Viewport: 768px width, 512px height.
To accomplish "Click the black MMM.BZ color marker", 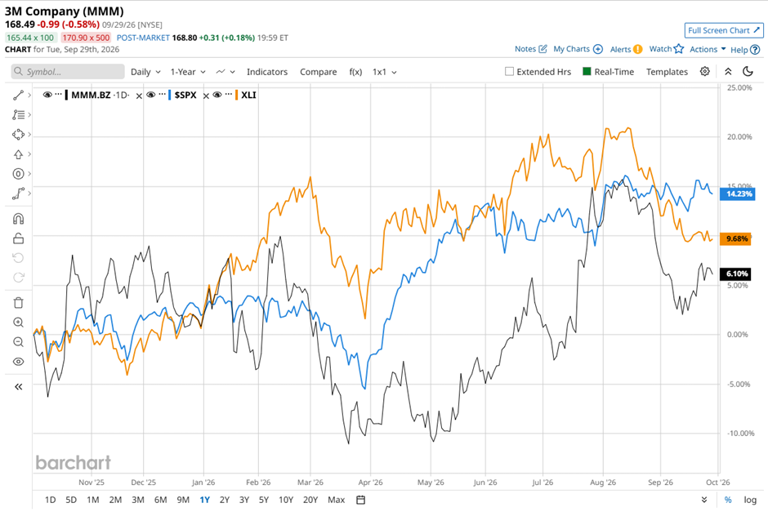I will pyautogui.click(x=66, y=95).
